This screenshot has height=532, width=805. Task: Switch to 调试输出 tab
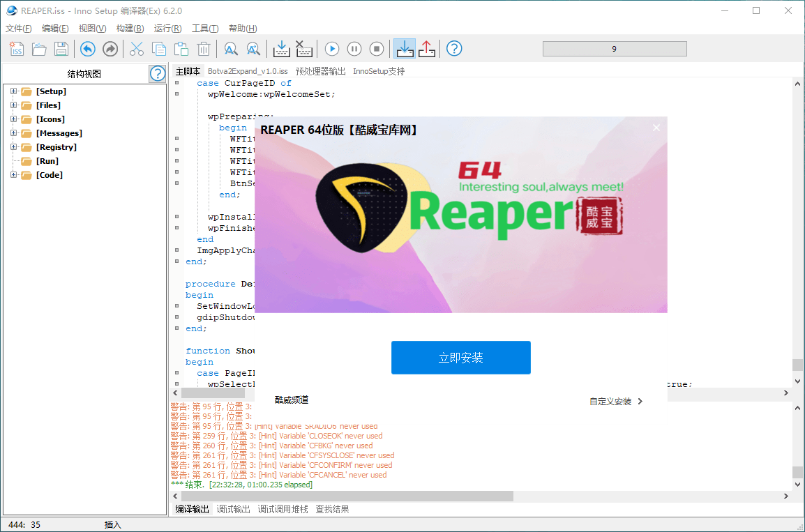(233, 509)
